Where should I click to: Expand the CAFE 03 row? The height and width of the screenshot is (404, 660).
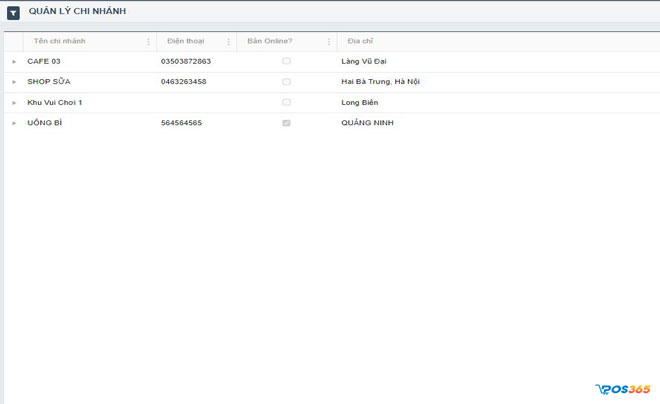pyautogui.click(x=14, y=61)
